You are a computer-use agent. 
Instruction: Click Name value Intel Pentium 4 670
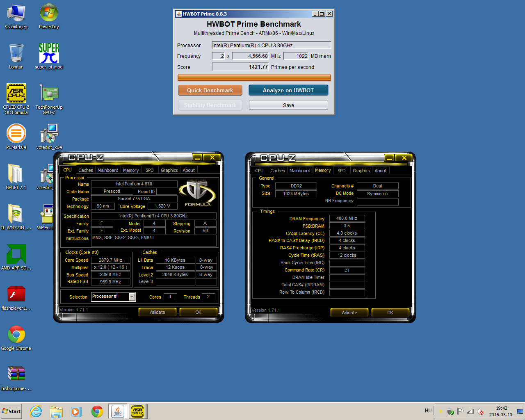(134, 184)
